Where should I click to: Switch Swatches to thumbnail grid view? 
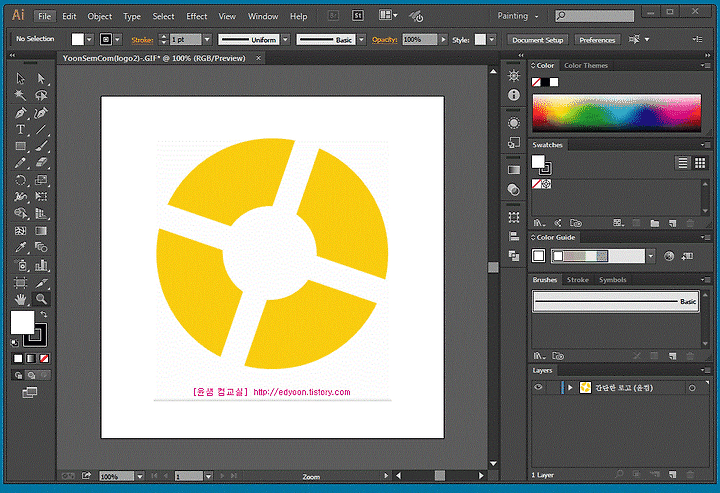click(700, 163)
